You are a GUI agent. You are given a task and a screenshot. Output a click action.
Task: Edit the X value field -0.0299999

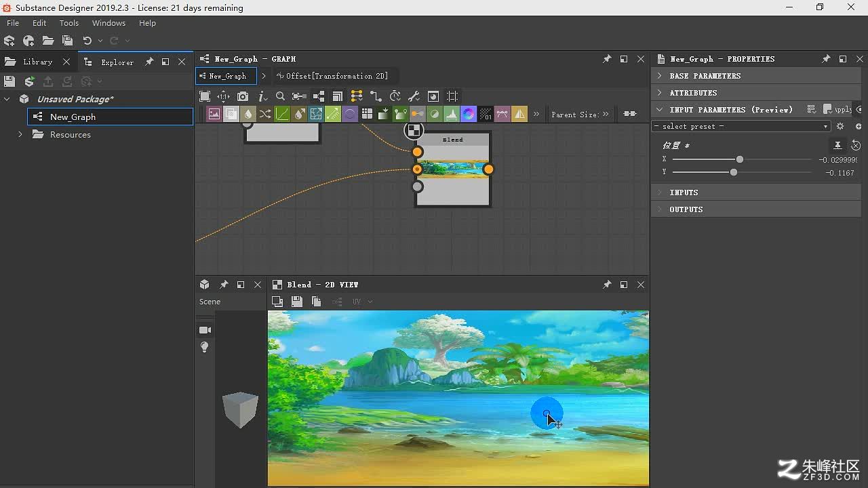837,160
